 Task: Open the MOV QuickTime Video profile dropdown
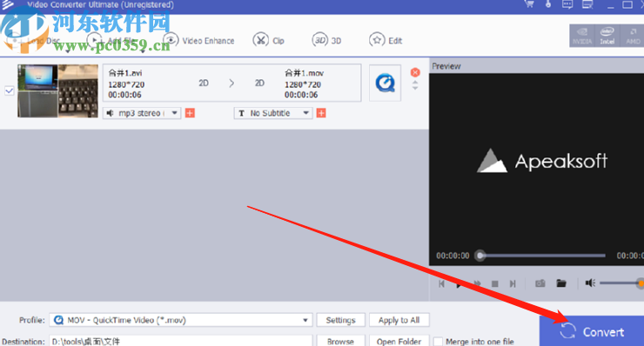181,320
